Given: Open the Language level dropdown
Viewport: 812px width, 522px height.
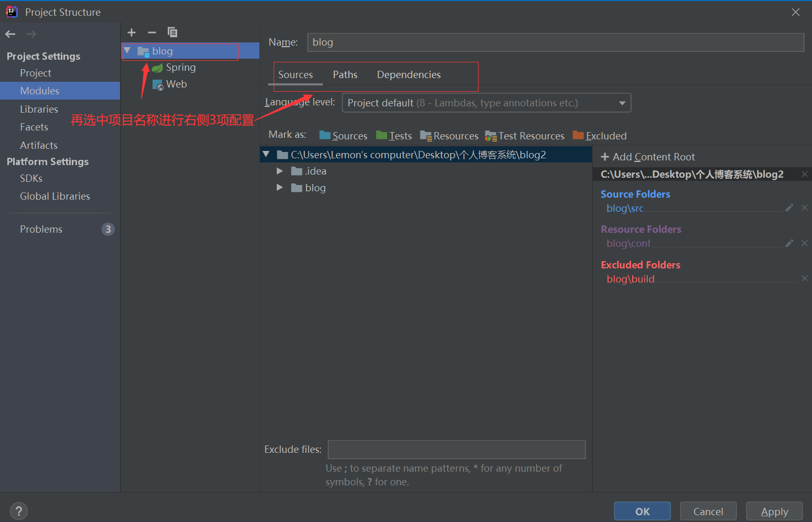Looking at the screenshot, I should click(622, 103).
